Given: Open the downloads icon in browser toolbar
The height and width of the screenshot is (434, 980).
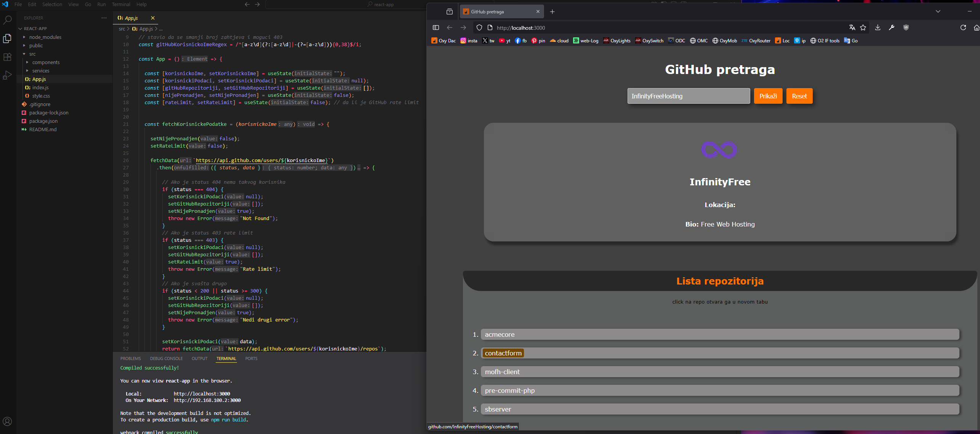Looking at the screenshot, I should pyautogui.click(x=878, y=27).
